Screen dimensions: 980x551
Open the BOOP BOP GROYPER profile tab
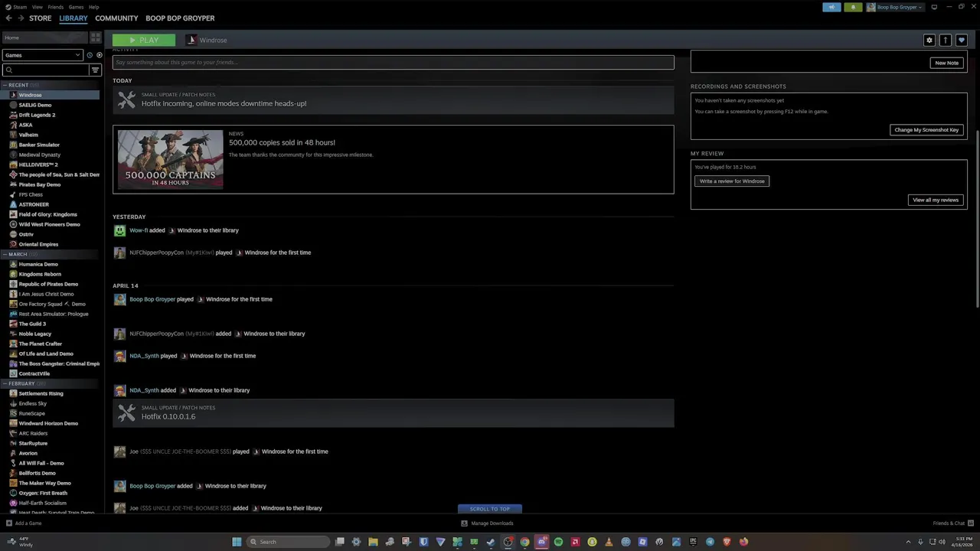click(180, 18)
